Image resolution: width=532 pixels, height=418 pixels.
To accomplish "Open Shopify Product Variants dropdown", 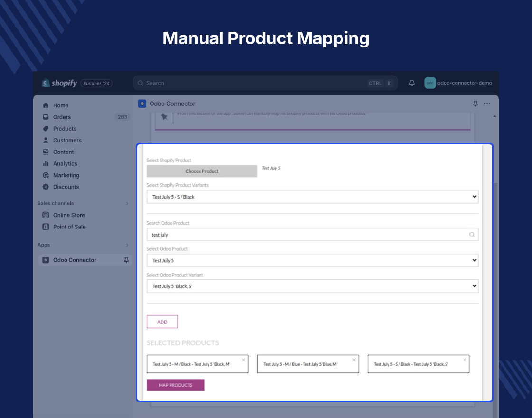I will [x=313, y=197].
